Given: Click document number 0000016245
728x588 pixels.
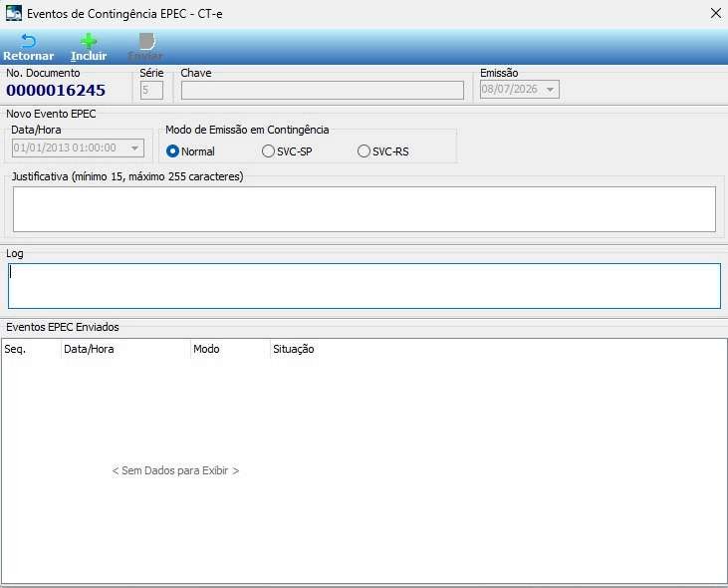Looking at the screenshot, I should pos(56,90).
